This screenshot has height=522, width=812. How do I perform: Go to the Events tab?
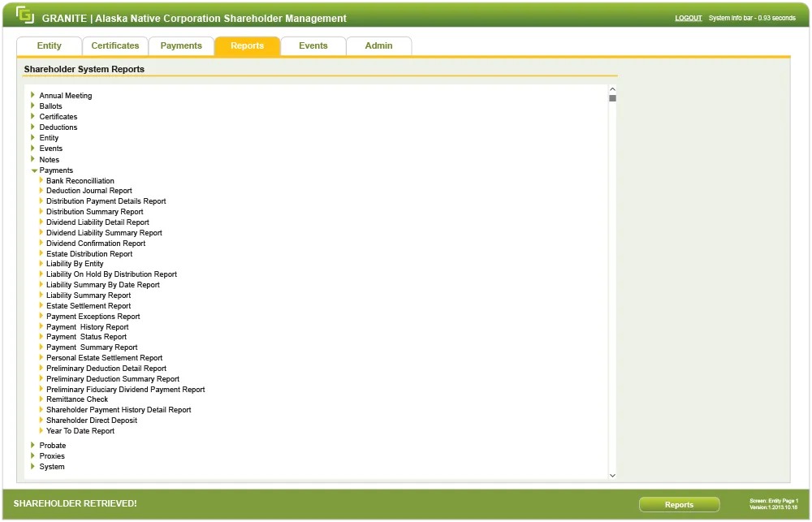(x=313, y=46)
